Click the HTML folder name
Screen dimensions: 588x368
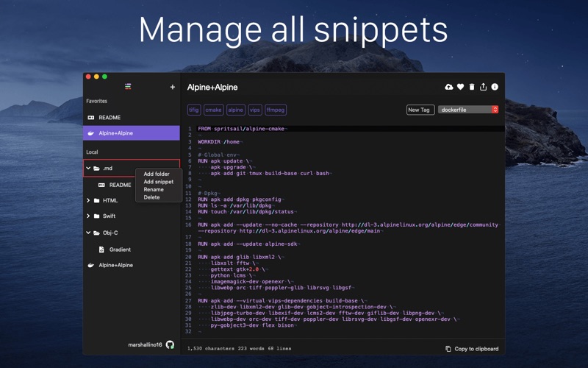tap(110, 200)
